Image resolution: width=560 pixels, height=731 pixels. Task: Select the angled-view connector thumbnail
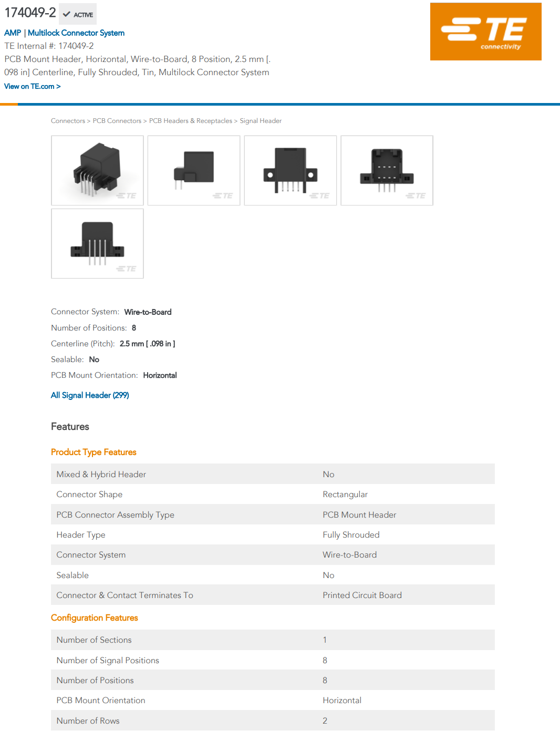pos(97,170)
